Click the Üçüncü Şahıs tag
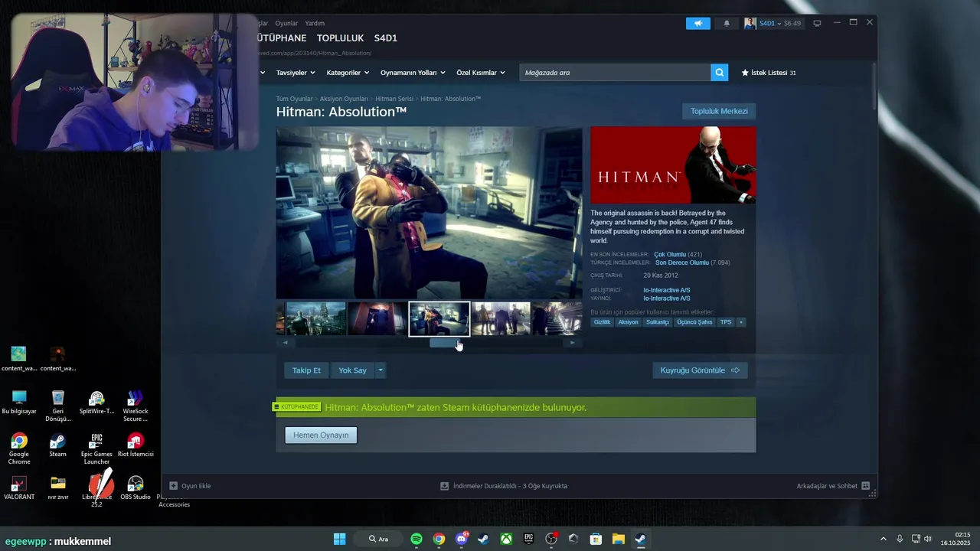The image size is (980, 551). 694,322
